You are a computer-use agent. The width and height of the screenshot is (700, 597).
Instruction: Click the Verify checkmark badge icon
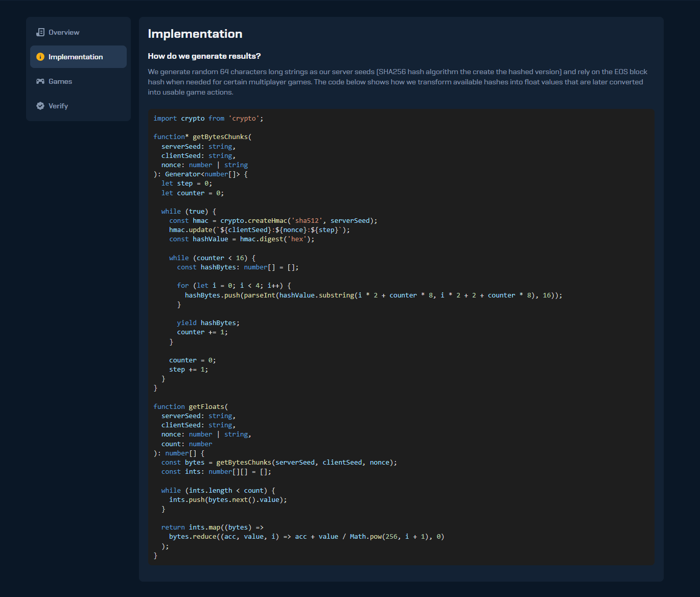40,106
